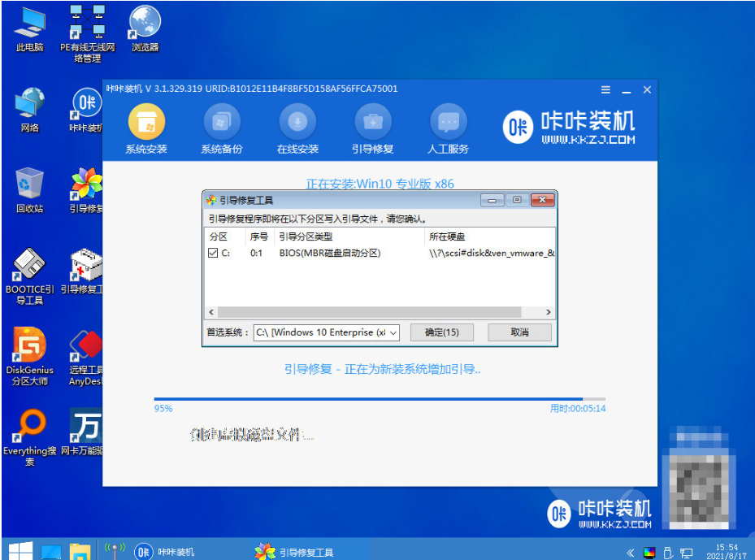Click the 0:1 sequence number cell
Viewport: 755px width, 560px height.
pos(256,253)
